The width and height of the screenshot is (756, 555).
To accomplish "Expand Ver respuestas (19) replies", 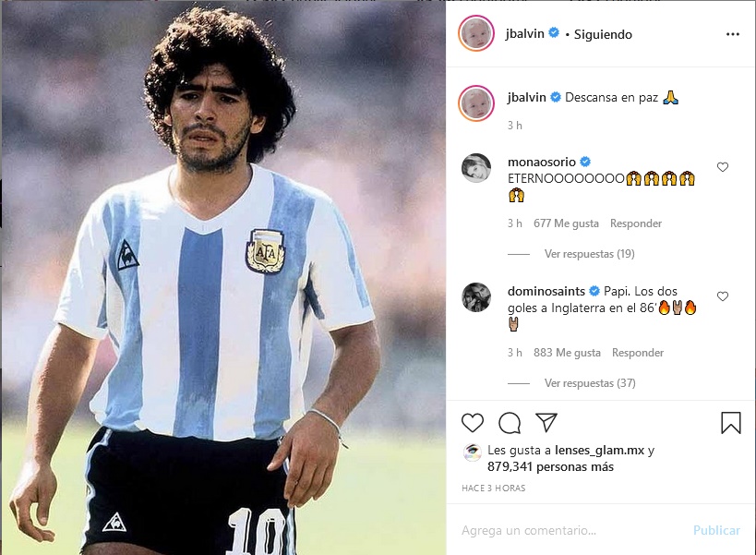I will (x=589, y=254).
